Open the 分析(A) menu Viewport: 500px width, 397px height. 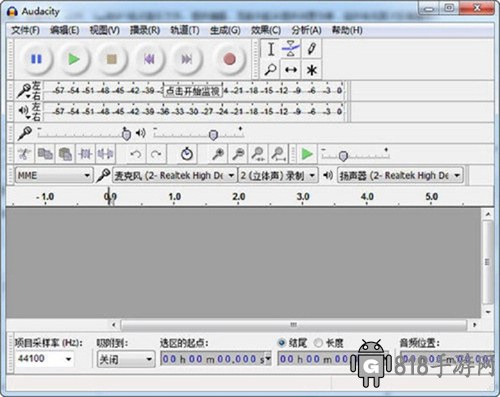click(306, 30)
